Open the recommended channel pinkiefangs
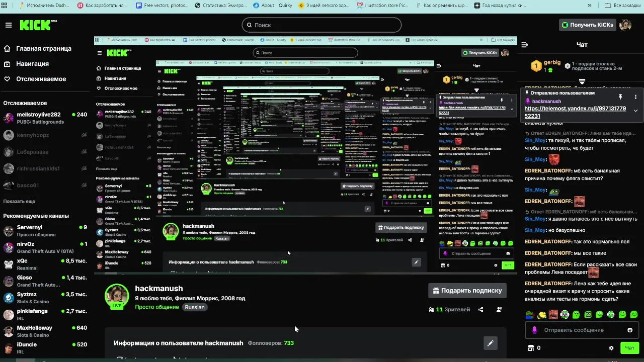The image size is (644, 362). click(45, 315)
